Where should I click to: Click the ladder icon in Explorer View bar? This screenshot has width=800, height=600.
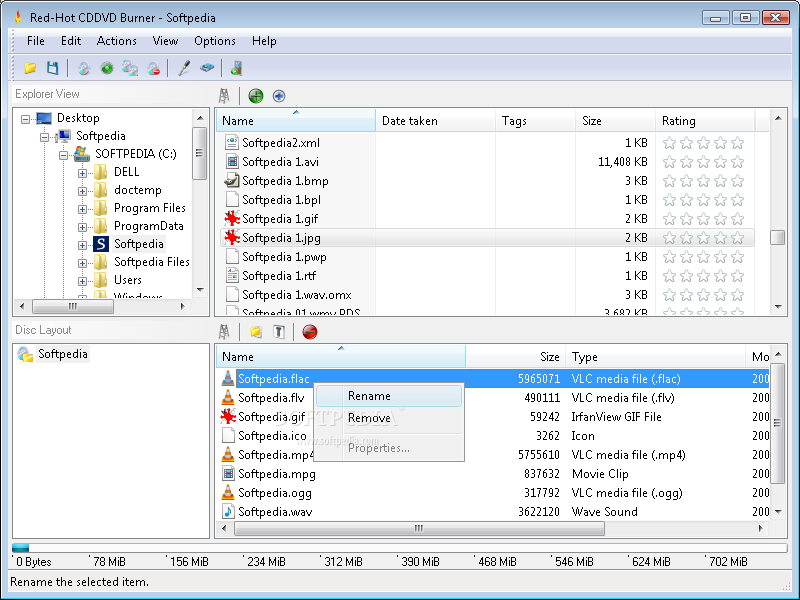224,95
